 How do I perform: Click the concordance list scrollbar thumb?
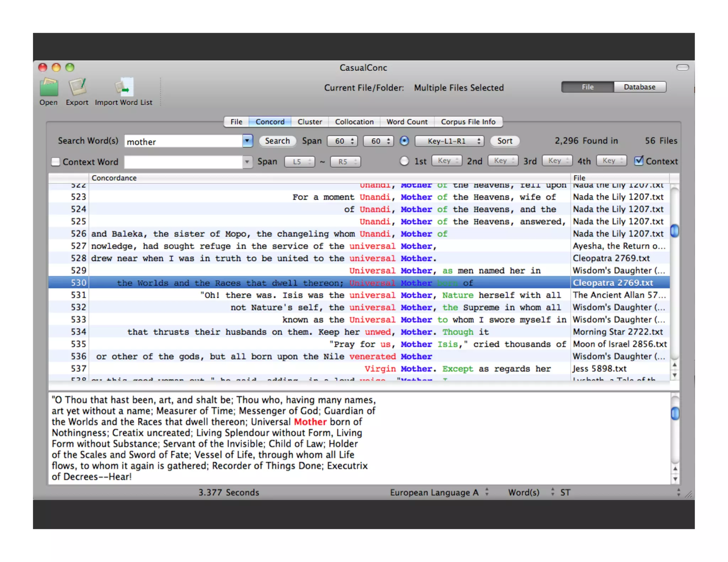click(674, 231)
